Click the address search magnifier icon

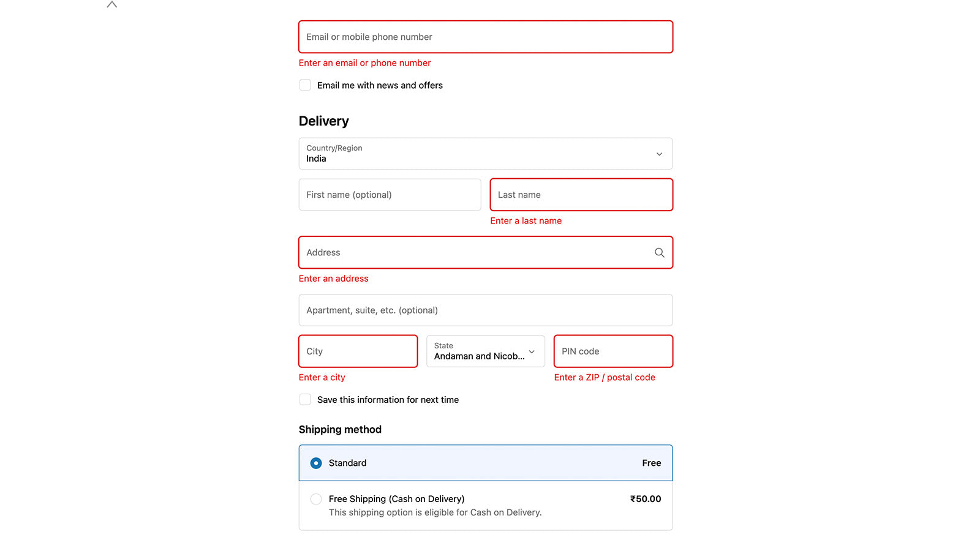659,252
